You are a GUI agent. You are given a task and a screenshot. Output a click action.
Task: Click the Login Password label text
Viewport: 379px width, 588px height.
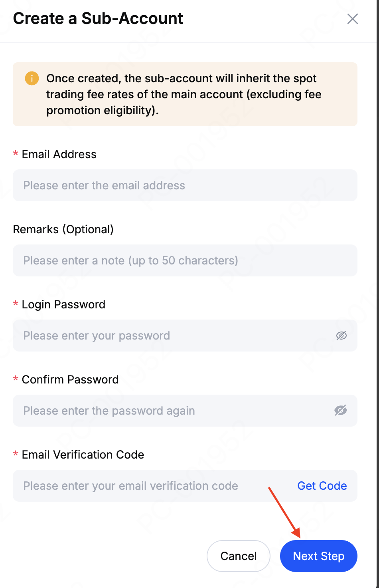63,304
